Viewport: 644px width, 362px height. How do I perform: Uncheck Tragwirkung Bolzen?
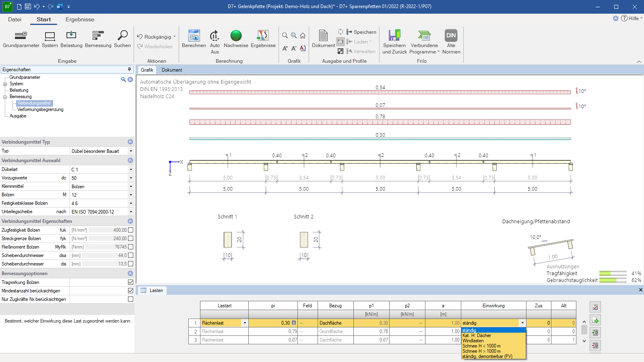click(x=130, y=282)
